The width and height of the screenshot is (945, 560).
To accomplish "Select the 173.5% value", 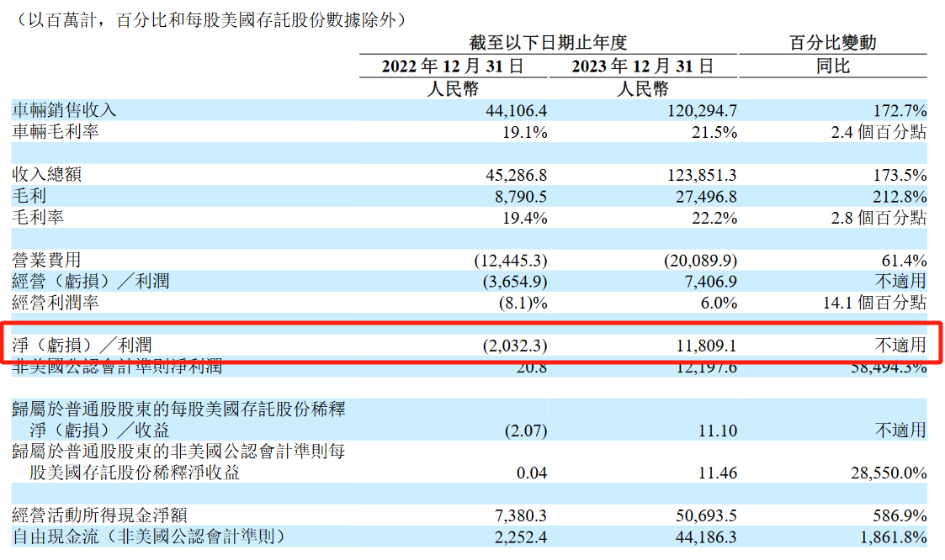I will point(900,175).
